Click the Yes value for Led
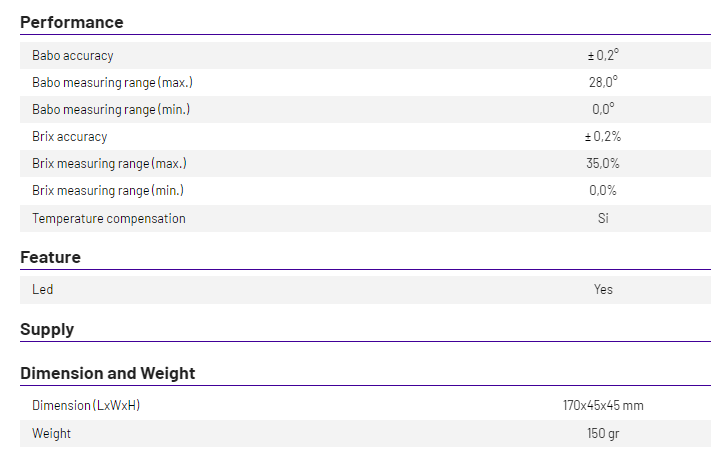 point(603,290)
